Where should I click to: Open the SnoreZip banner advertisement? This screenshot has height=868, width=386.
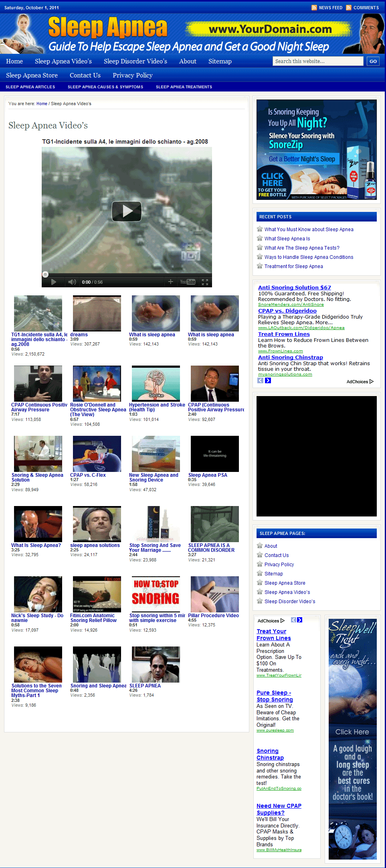tap(317, 150)
